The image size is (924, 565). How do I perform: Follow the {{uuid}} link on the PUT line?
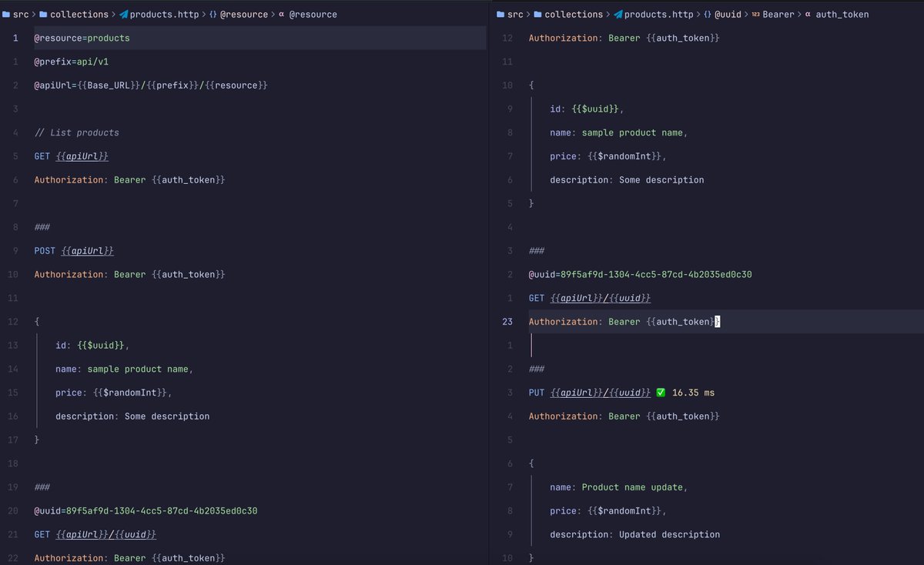629,393
